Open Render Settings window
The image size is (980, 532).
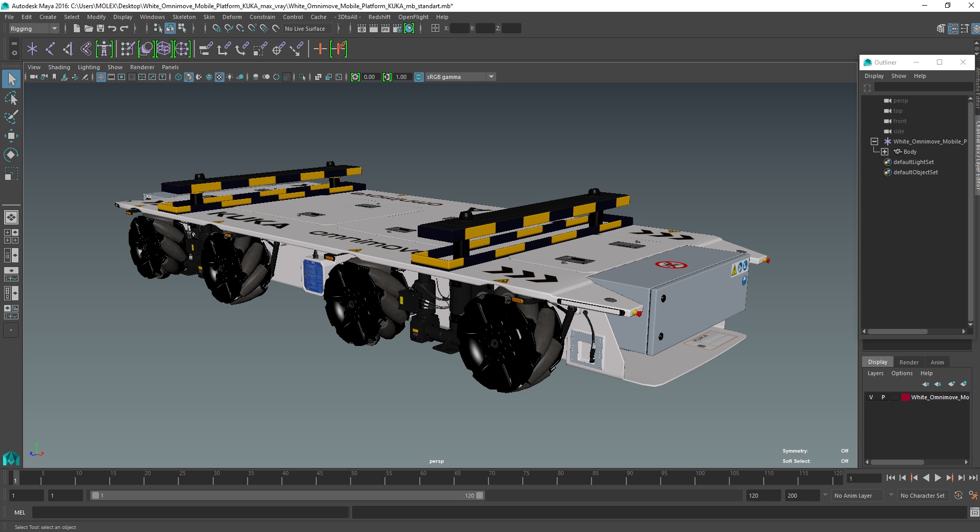[397, 29]
